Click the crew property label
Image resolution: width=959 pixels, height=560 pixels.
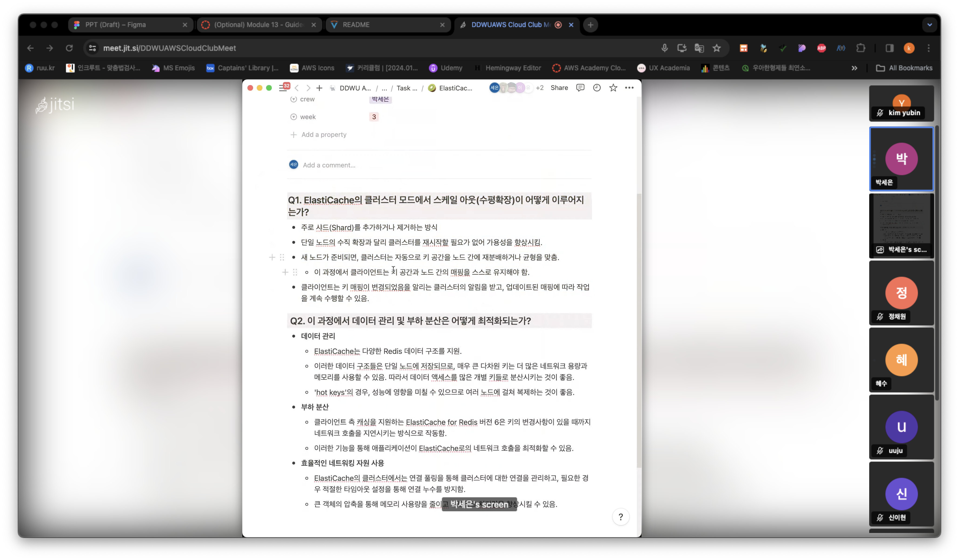[x=307, y=99]
